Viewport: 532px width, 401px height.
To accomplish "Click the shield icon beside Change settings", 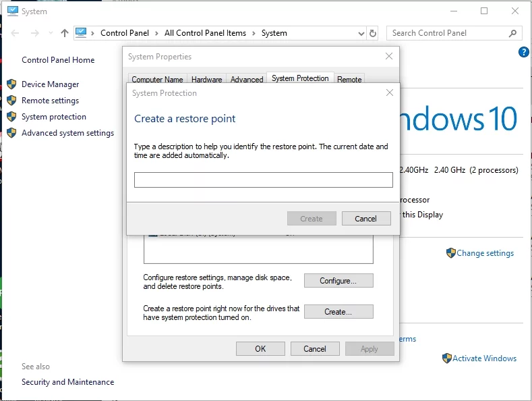I will (x=450, y=253).
